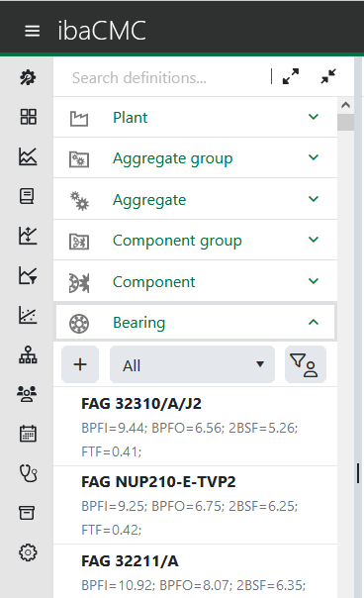
Task: Select the hierarchy tree icon in sidebar
Action: click(28, 354)
